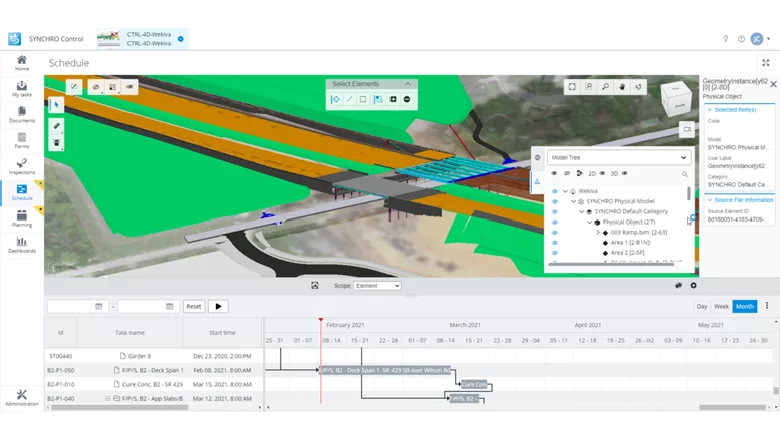Viewport: 780px width, 439px height.
Task: Toggle visibility of Wekiva node
Action: click(555, 191)
